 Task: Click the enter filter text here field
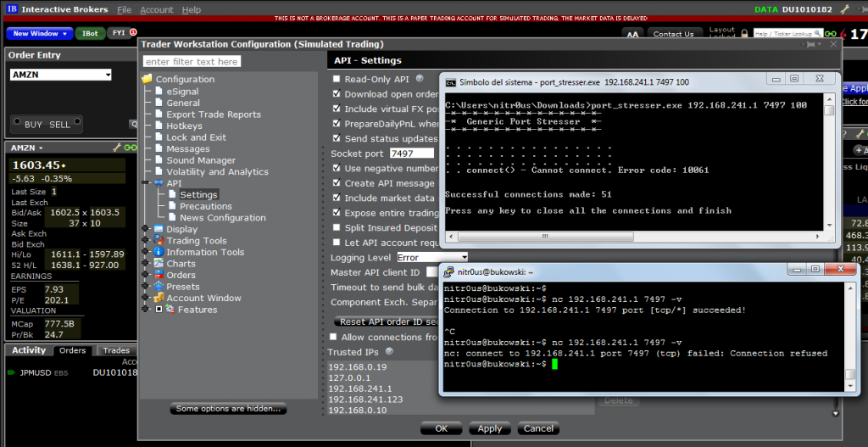click(192, 61)
